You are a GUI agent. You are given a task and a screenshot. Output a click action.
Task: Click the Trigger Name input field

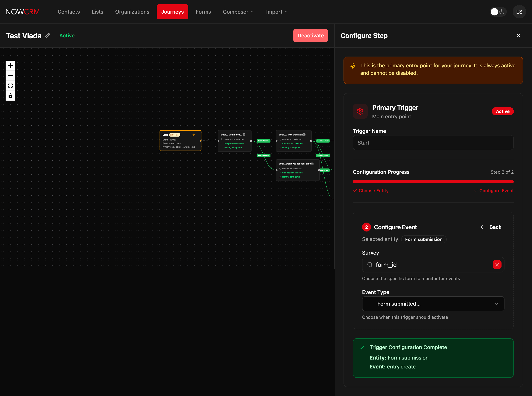point(433,143)
